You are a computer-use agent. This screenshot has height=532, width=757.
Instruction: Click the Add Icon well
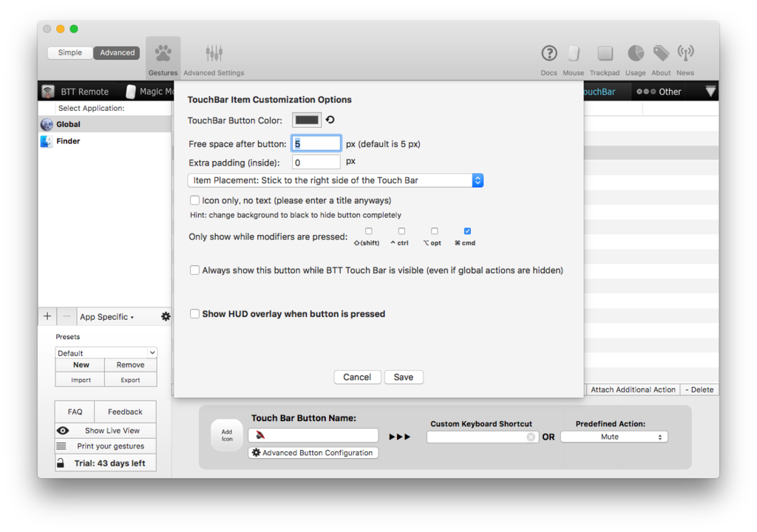(x=227, y=435)
